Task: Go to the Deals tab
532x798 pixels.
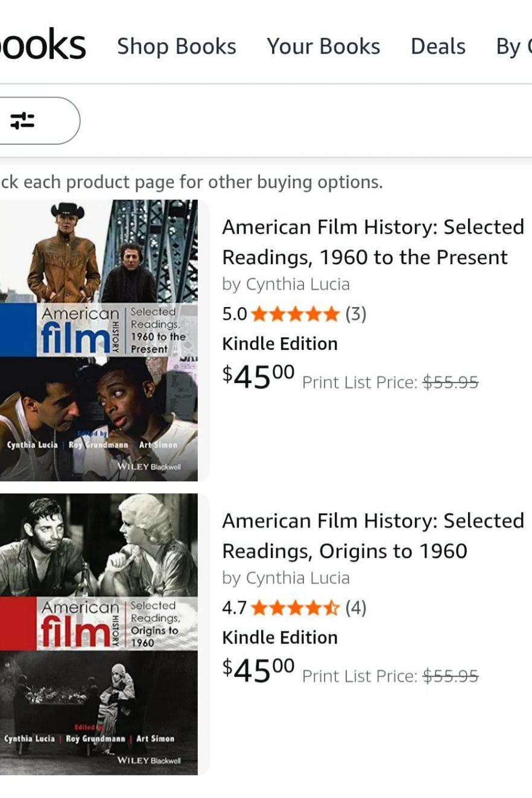Action: point(438,46)
